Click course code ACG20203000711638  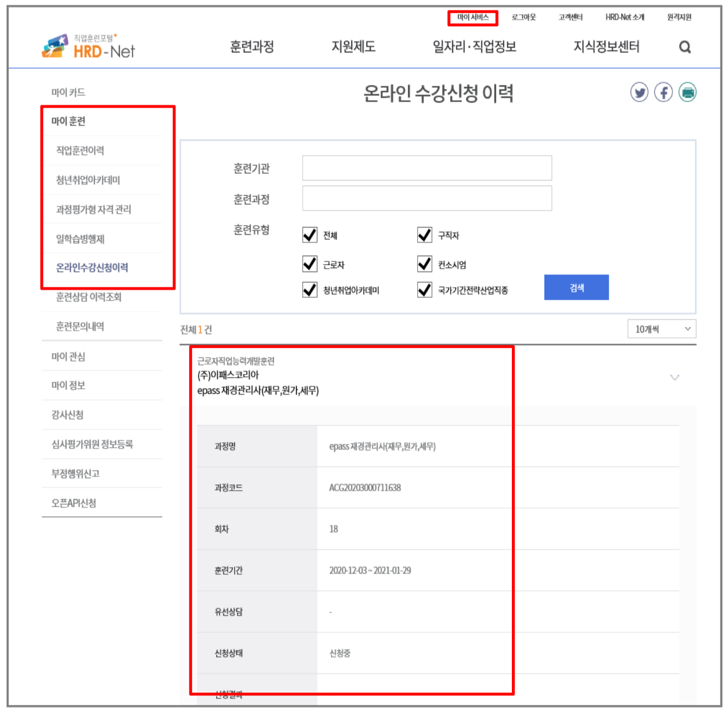[365, 488]
